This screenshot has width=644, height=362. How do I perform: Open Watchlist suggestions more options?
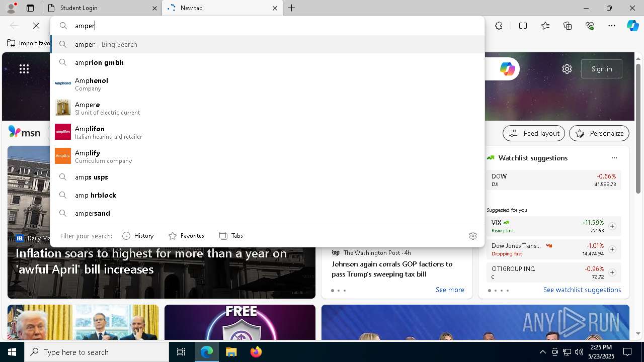[x=614, y=158]
